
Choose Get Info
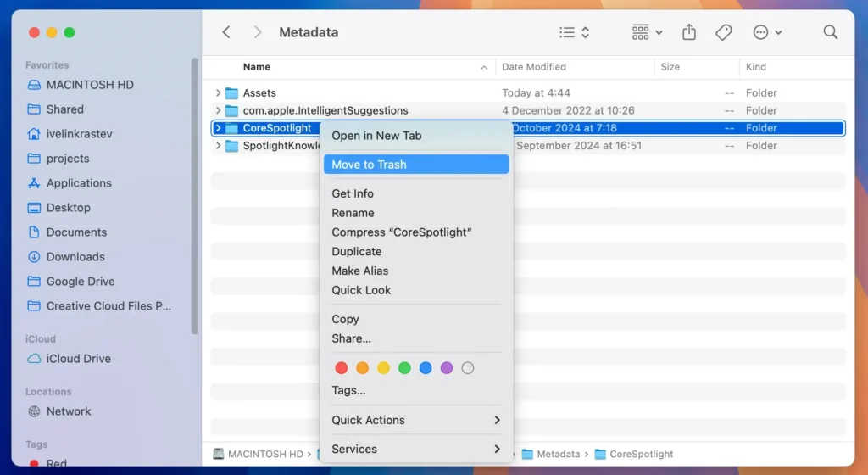pos(416,193)
